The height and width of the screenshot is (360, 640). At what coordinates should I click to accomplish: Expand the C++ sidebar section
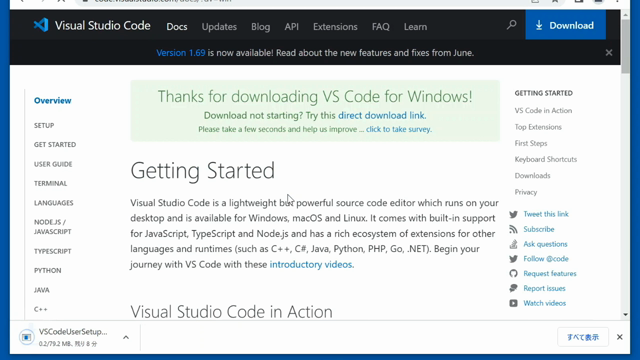tap(40, 309)
